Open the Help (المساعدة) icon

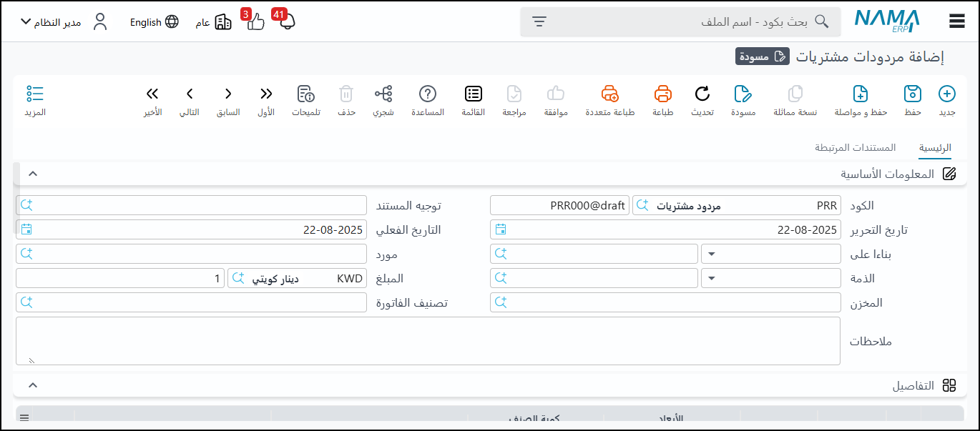pyautogui.click(x=428, y=94)
